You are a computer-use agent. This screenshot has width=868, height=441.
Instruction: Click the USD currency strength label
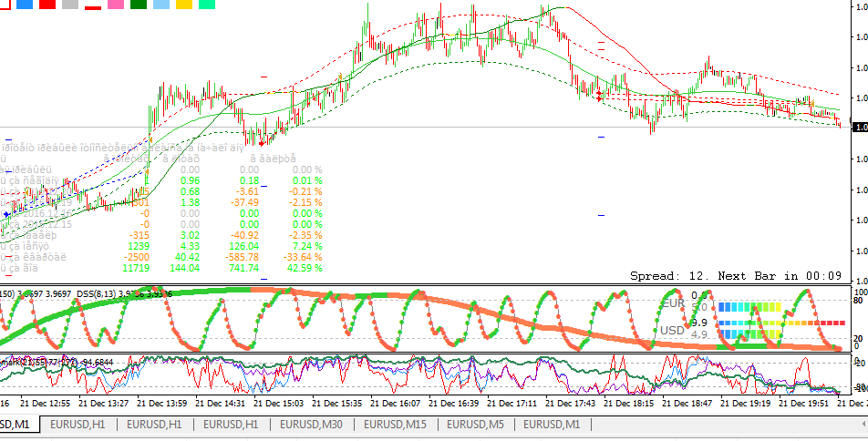pos(672,331)
